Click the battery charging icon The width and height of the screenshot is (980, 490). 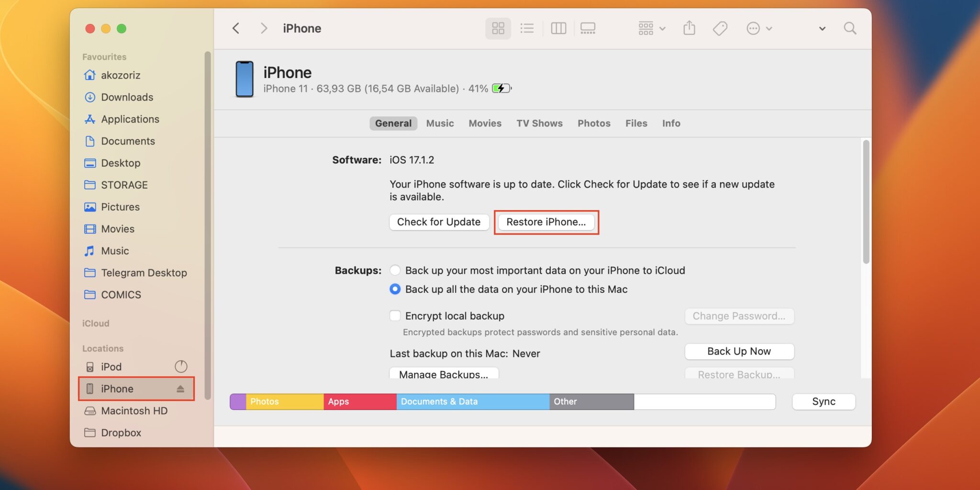coord(501,89)
